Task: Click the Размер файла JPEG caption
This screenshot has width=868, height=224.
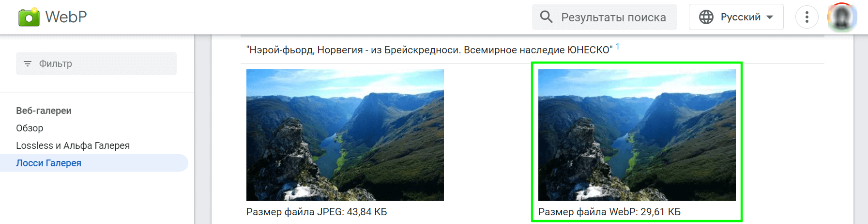Action: point(317,212)
